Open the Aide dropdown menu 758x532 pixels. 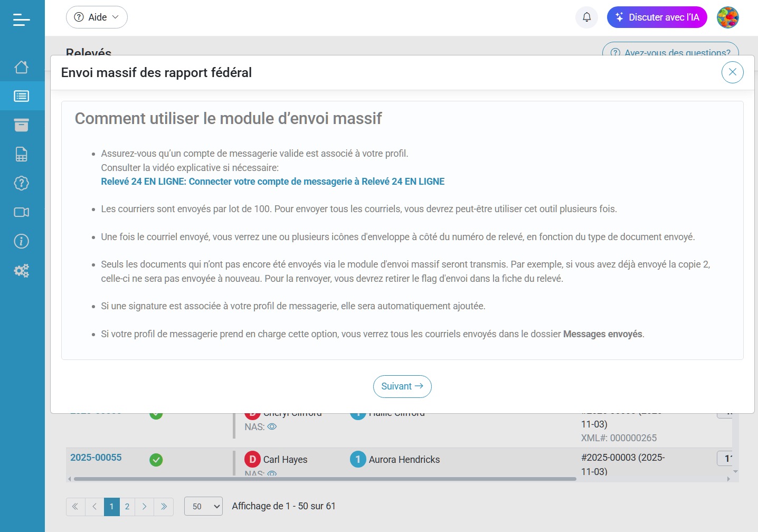(x=97, y=17)
